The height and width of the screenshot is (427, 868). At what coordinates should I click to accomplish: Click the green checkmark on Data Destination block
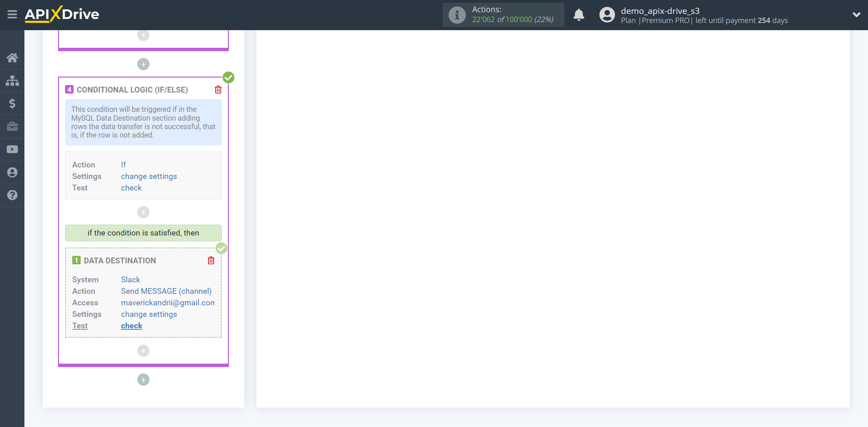click(221, 249)
